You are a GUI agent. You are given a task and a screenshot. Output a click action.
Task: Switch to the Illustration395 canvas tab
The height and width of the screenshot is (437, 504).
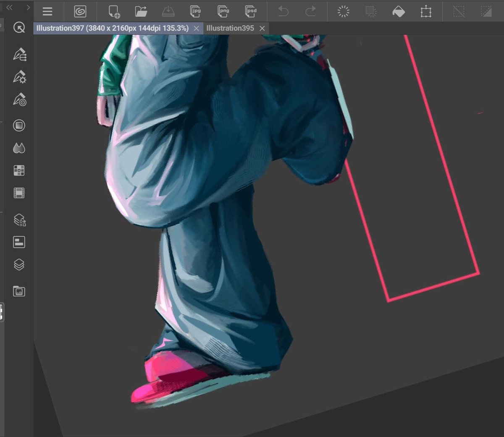230,28
